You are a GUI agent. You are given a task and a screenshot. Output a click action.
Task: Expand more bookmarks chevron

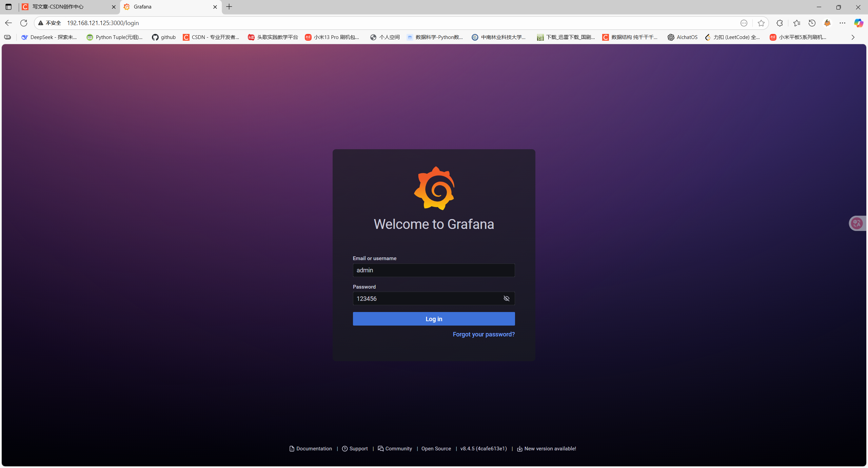click(x=853, y=37)
